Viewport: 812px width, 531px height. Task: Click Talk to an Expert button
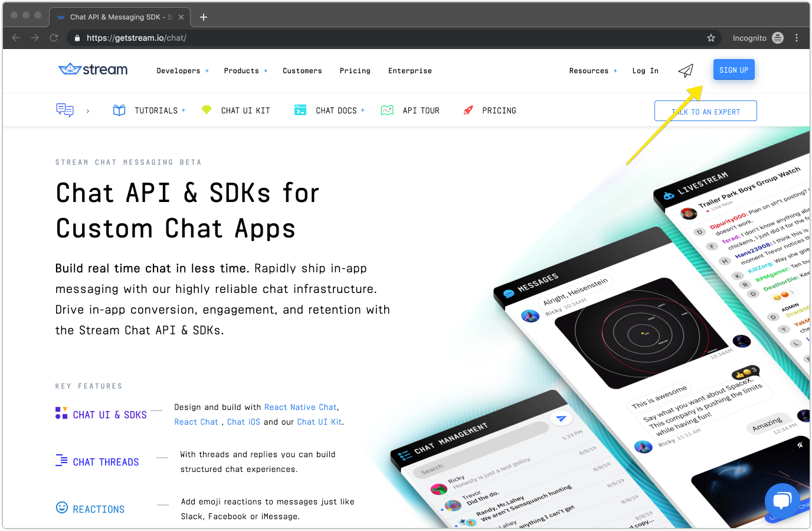(706, 111)
